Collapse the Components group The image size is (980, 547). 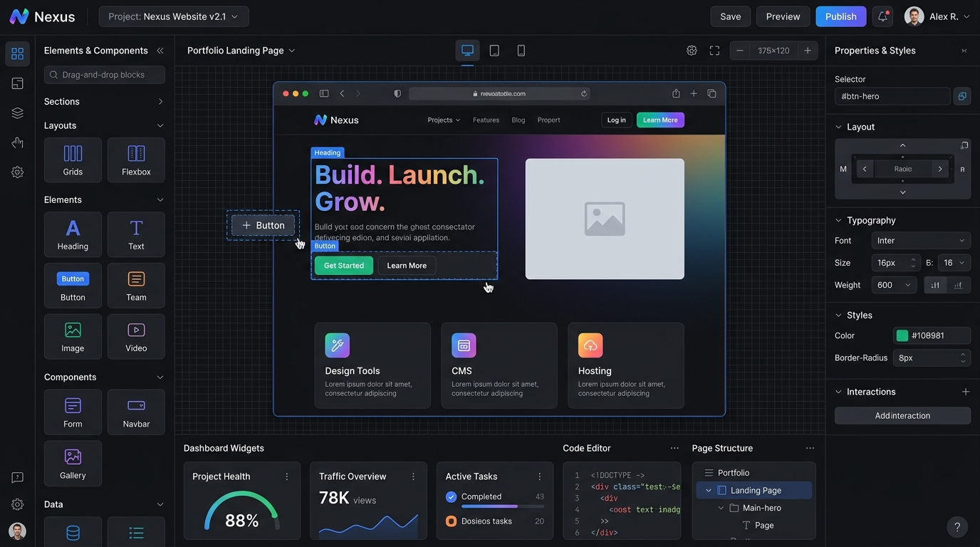point(160,377)
